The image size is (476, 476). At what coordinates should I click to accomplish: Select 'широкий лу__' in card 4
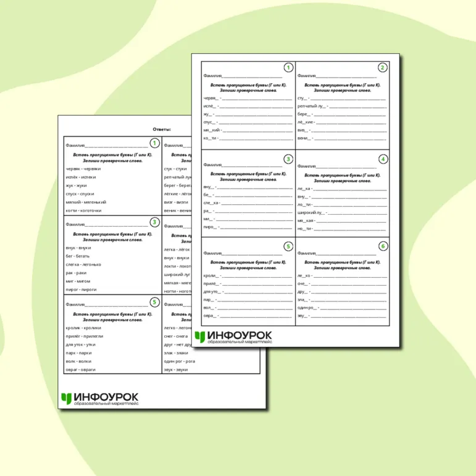(x=311, y=212)
